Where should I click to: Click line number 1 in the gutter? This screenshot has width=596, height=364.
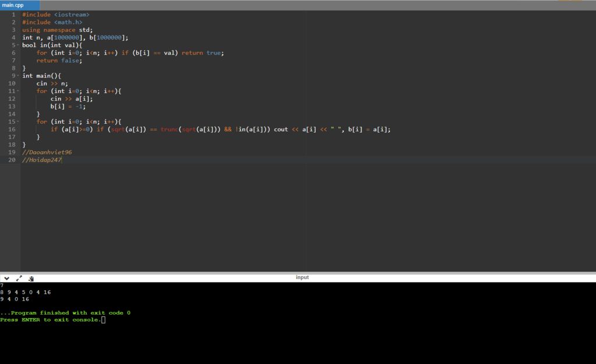tap(13, 15)
